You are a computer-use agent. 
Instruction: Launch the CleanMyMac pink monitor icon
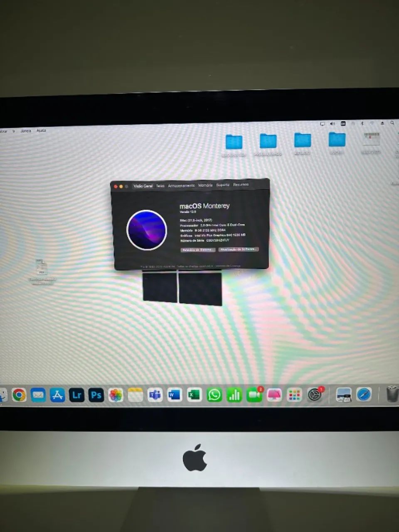274,395
